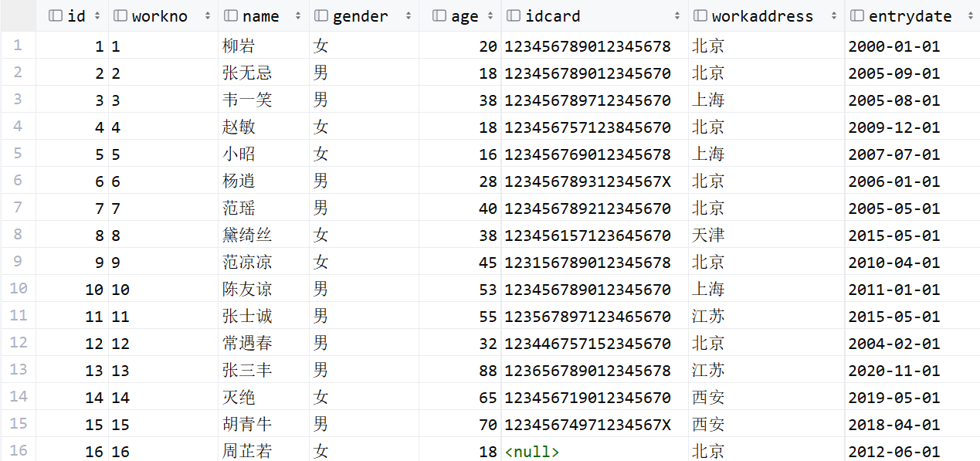Sort by the gender column arrows
Screen dimensions: 980x461
pyautogui.click(x=407, y=16)
